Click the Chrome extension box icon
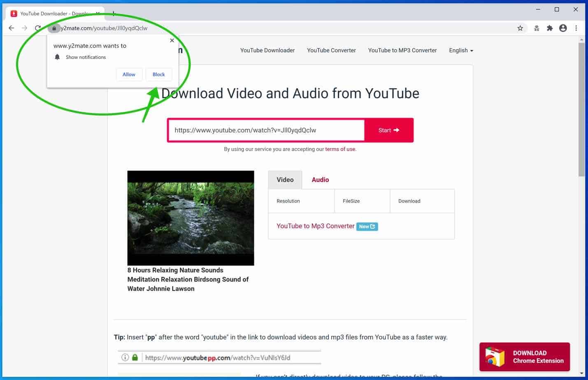Viewport: 588px width, 380px height. coord(495,357)
